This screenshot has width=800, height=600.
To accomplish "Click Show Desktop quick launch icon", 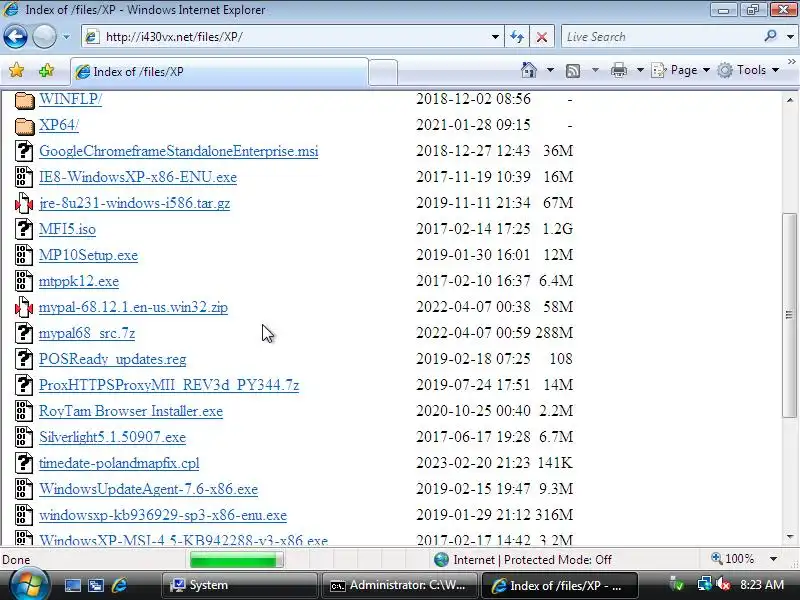I will 72,585.
